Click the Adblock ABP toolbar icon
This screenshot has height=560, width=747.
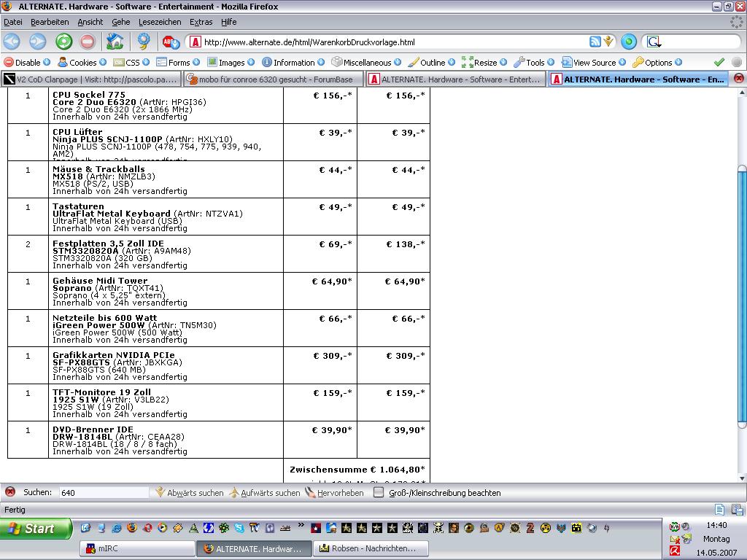[x=171, y=42]
